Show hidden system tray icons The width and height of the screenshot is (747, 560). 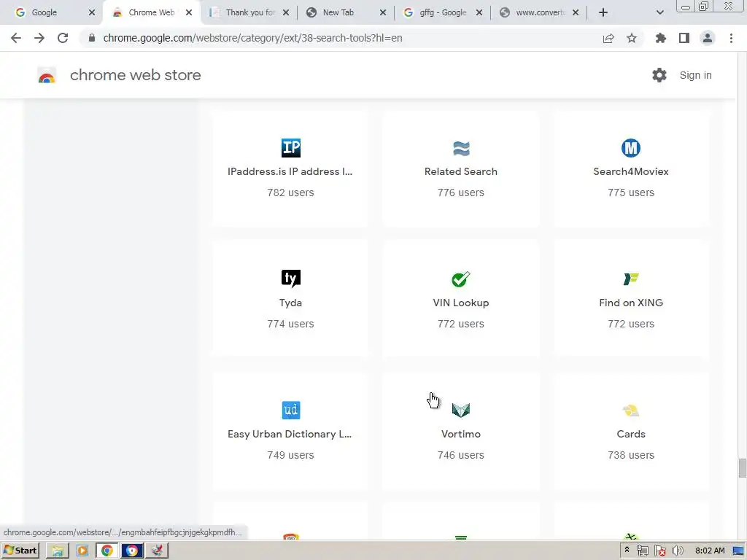tap(627, 550)
